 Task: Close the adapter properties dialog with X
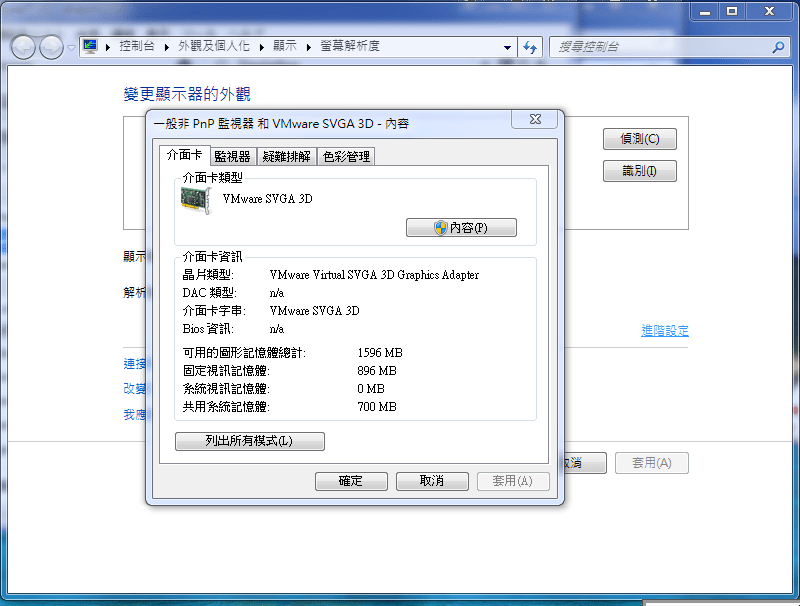click(x=534, y=120)
